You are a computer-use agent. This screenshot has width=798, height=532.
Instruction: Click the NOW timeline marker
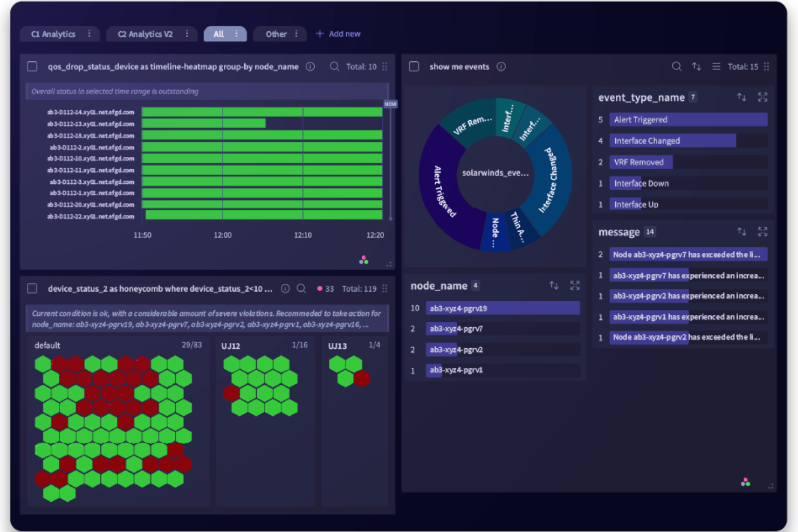pos(390,104)
